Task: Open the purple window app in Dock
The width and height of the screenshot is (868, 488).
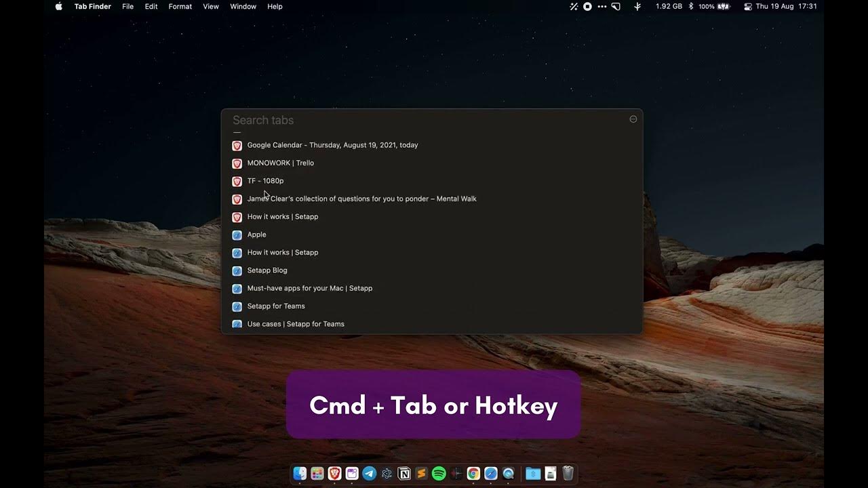Action: 352,474
